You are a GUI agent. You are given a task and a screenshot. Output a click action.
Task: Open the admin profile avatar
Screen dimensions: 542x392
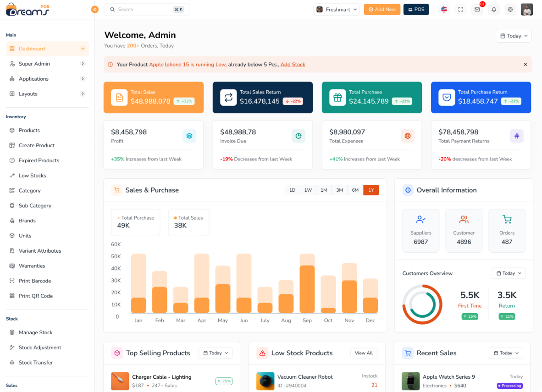point(527,9)
